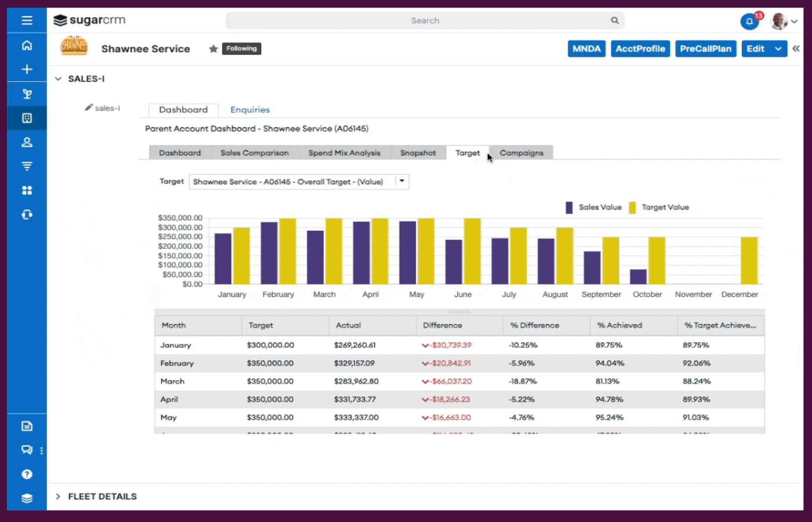Click the chart/table splitter handle
Viewport: 812px width, 522px height.
pos(459,311)
